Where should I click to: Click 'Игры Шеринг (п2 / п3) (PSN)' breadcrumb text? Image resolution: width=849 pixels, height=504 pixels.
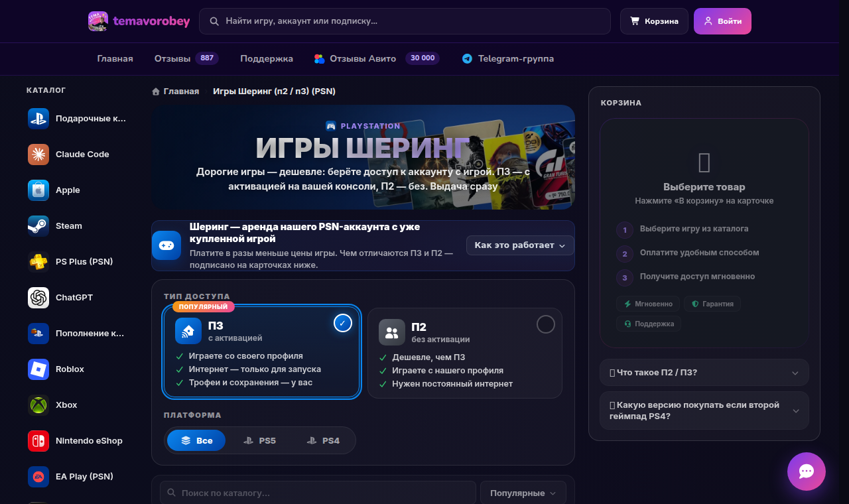point(274,92)
